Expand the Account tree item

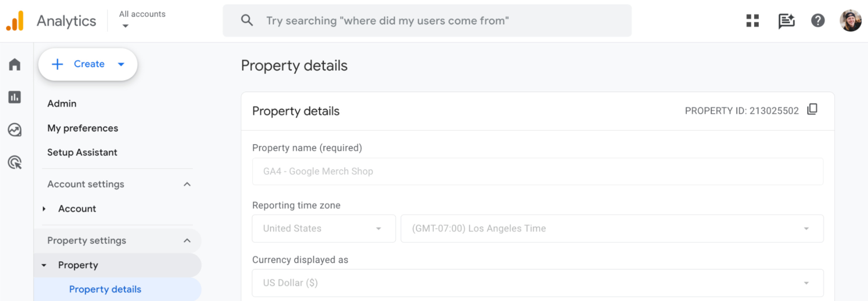tap(44, 209)
